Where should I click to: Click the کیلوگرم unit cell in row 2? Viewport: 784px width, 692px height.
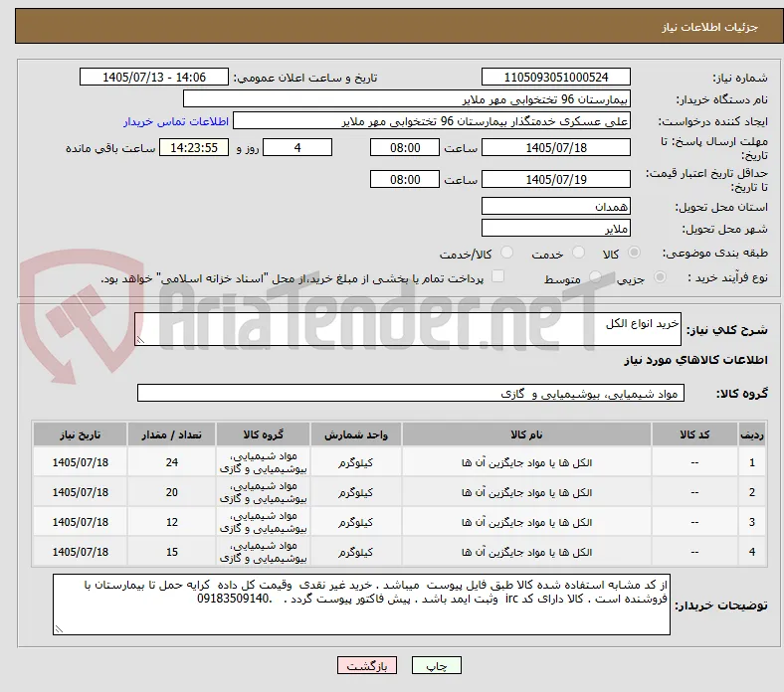pos(356,492)
